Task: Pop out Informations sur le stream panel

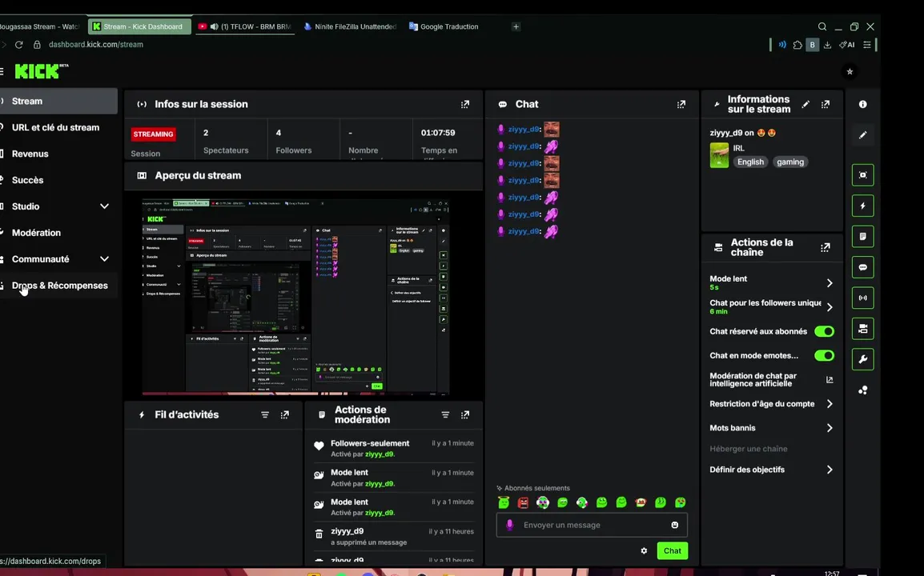Action: 826,104
